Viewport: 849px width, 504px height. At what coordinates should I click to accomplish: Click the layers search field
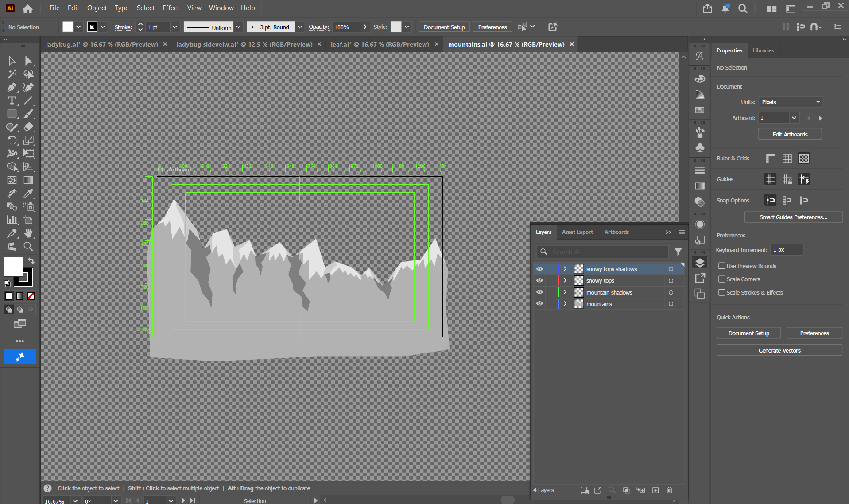point(603,252)
